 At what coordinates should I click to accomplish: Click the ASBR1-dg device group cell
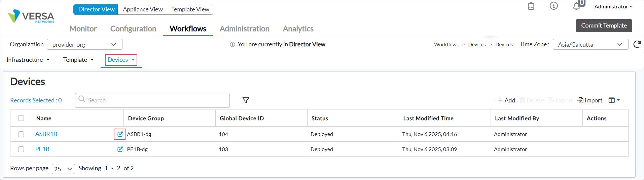click(139, 134)
